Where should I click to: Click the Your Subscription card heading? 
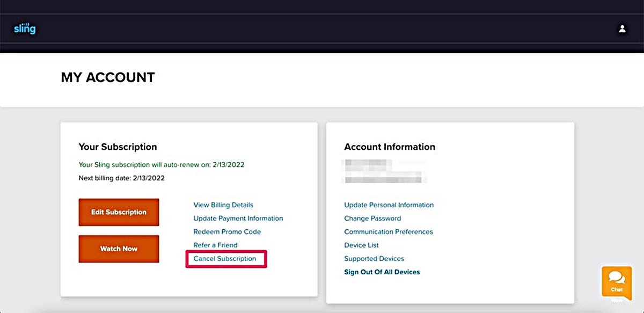pos(118,147)
